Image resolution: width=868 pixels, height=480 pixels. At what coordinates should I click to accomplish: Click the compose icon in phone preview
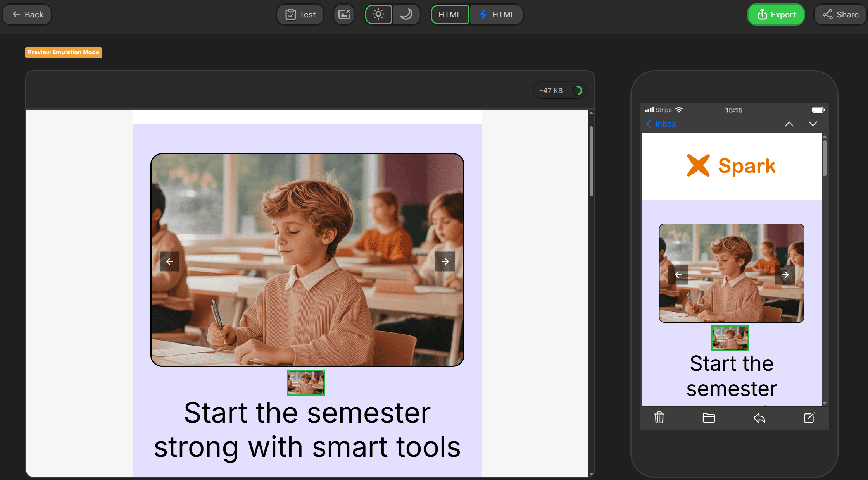click(809, 418)
